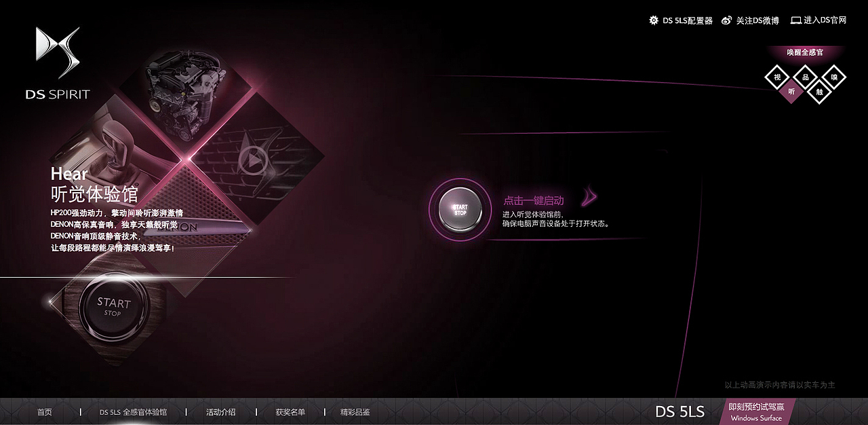Select the highlighted 听 sense diamond
Screen dimensions: 868x425
pyautogui.click(x=791, y=91)
